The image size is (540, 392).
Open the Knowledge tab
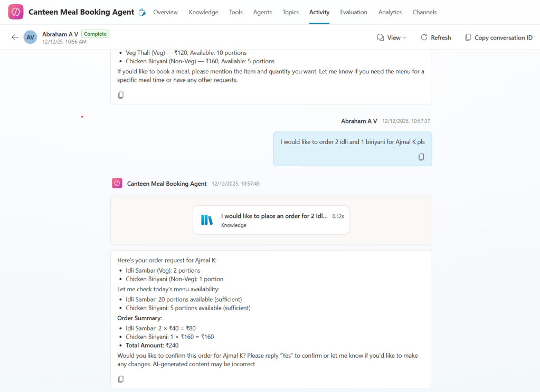(203, 12)
